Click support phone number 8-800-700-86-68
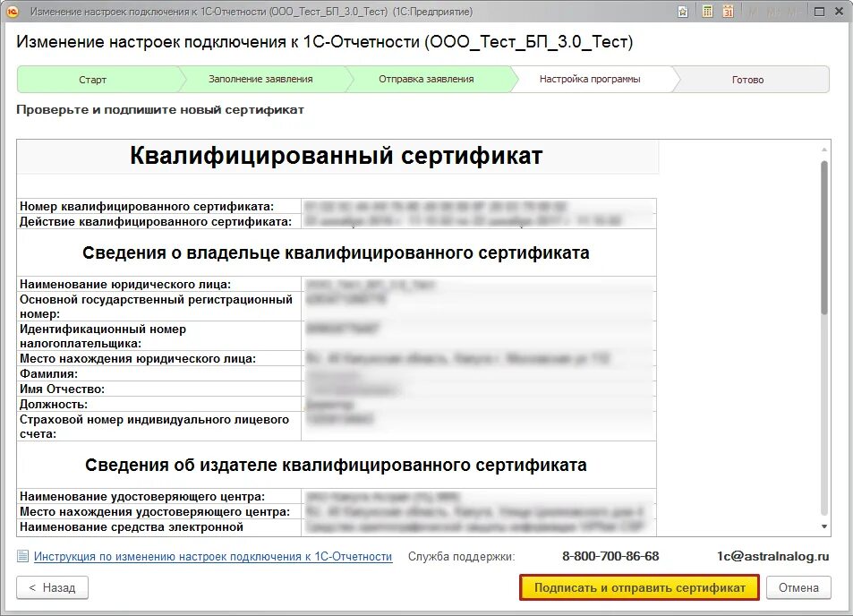The height and width of the screenshot is (616, 853). click(x=610, y=556)
